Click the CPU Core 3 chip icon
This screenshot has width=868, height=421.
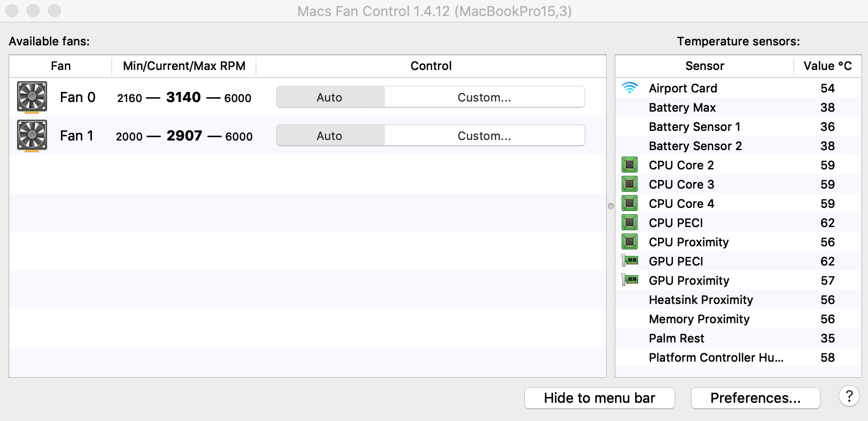[x=630, y=184]
